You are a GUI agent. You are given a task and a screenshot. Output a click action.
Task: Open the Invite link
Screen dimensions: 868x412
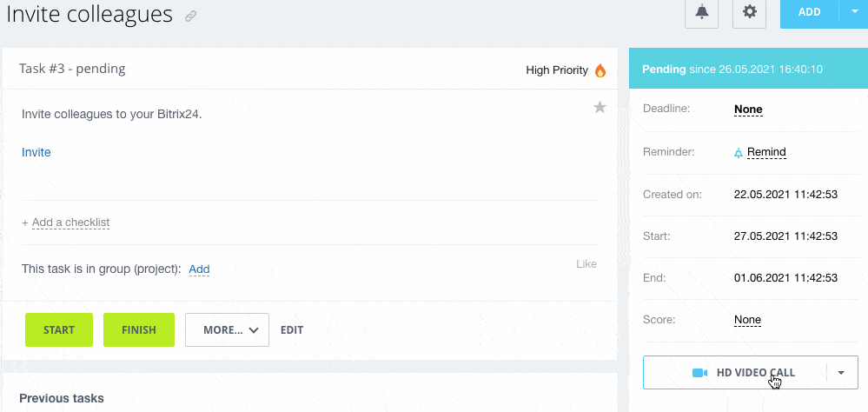click(36, 152)
